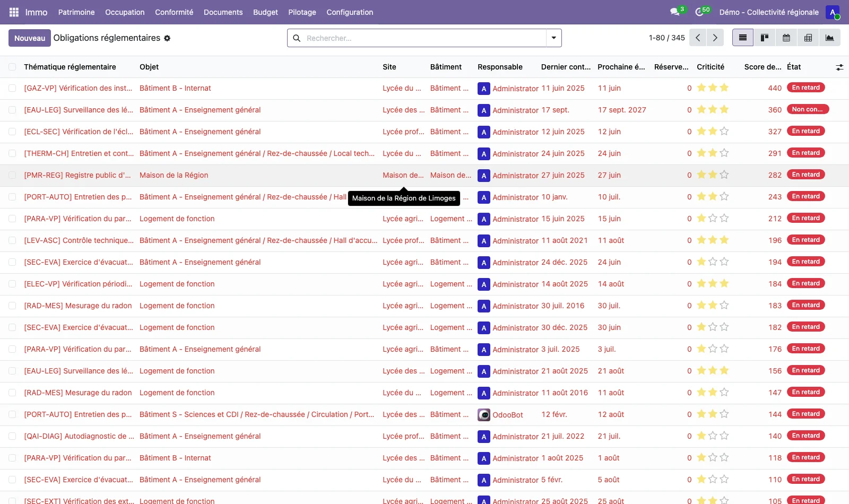Open the Patrimoine menu

click(x=76, y=12)
